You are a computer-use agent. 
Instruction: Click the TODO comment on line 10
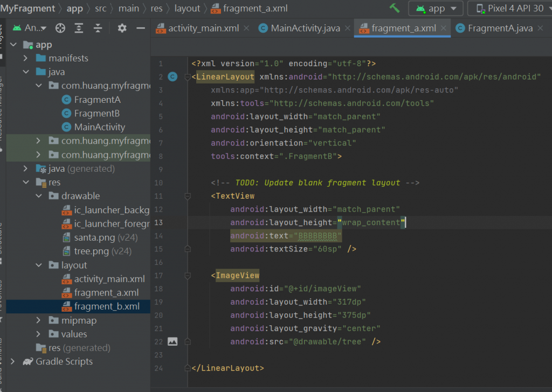coord(315,183)
